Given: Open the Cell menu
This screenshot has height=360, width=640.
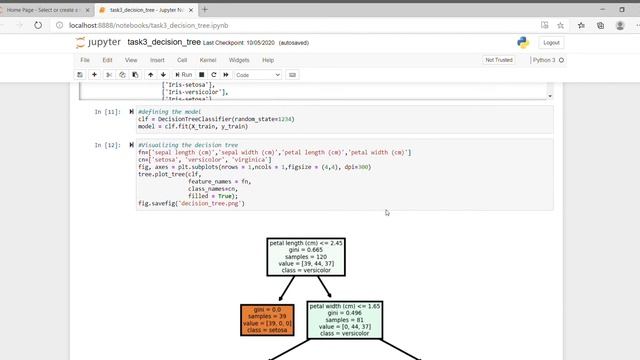Looking at the screenshot, I should (182, 60).
